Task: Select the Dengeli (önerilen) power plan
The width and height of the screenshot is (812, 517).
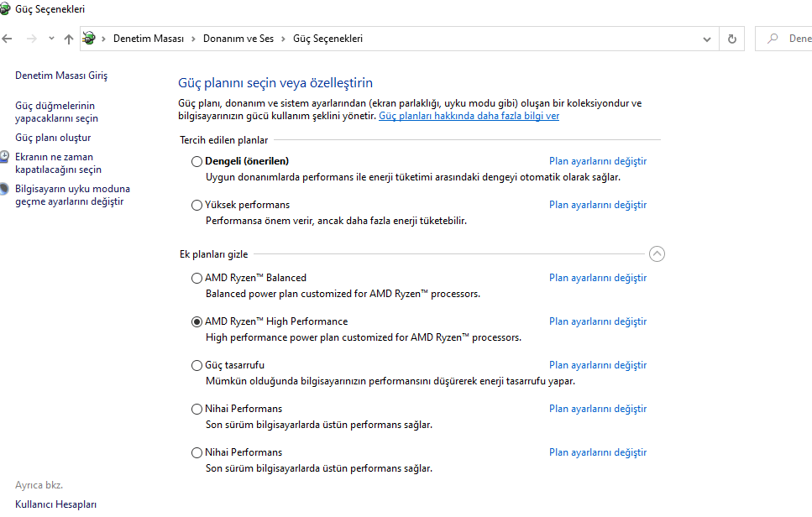Action: pyautogui.click(x=197, y=161)
